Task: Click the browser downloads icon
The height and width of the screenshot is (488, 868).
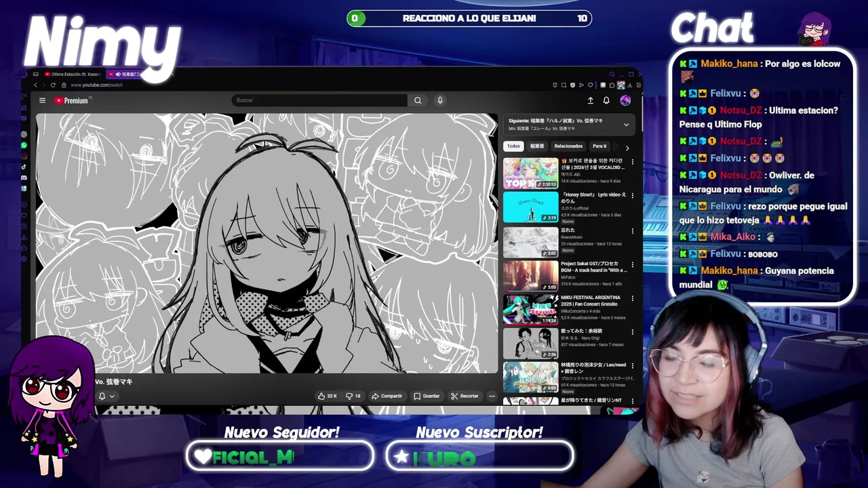Action: pos(629,85)
